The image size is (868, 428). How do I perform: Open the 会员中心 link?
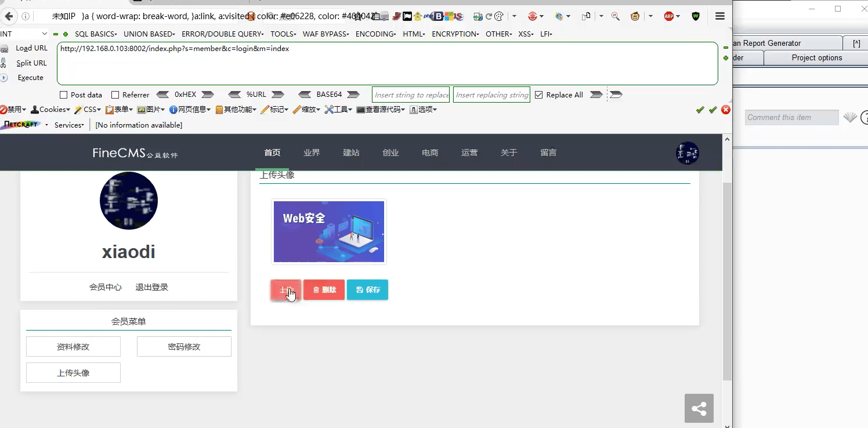(106, 287)
